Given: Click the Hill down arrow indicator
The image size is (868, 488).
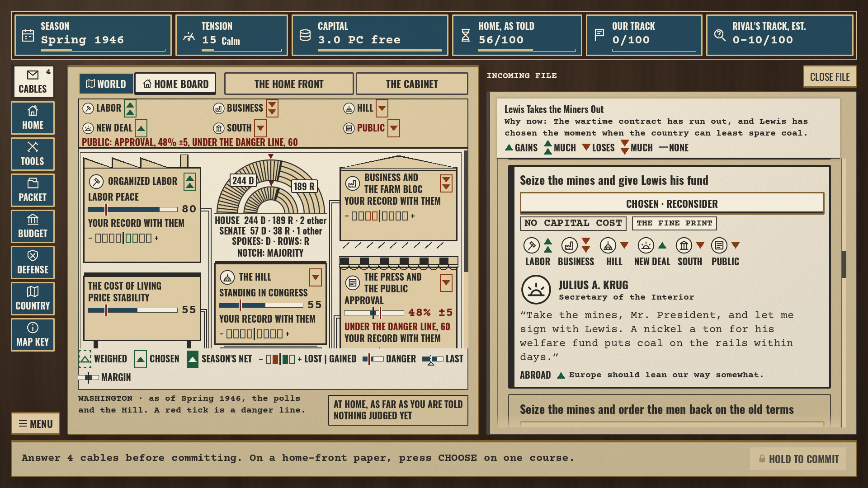Looking at the screenshot, I should [382, 108].
